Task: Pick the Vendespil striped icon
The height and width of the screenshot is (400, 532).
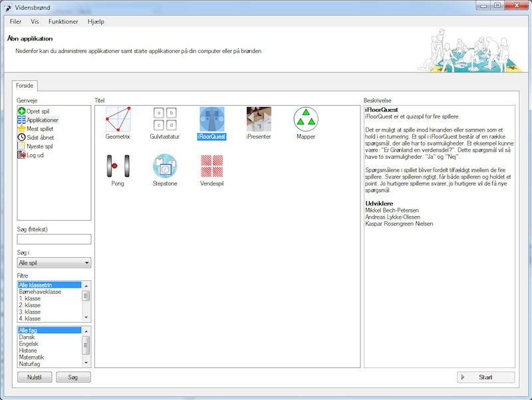Action: click(211, 166)
